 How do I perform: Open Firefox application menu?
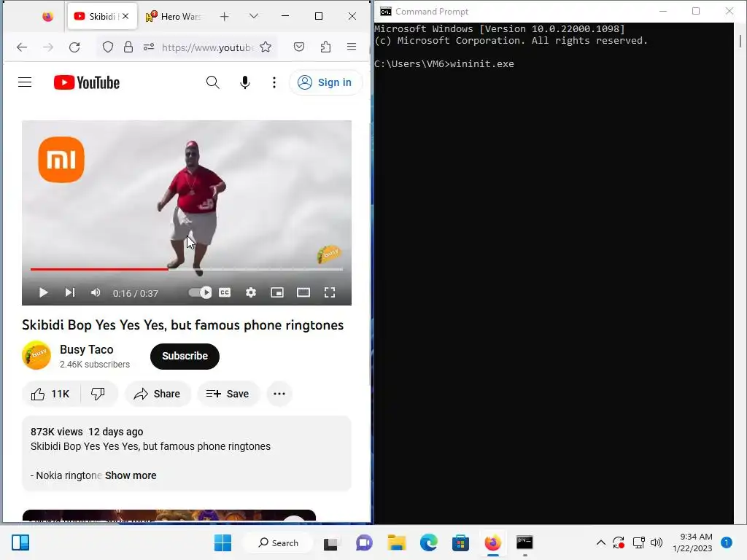[x=352, y=47]
